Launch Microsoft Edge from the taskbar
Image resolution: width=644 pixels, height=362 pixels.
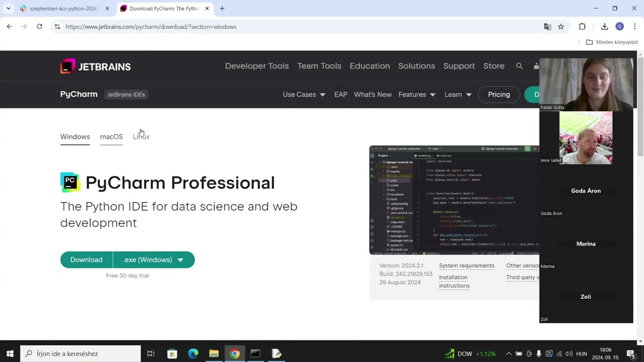point(193,353)
